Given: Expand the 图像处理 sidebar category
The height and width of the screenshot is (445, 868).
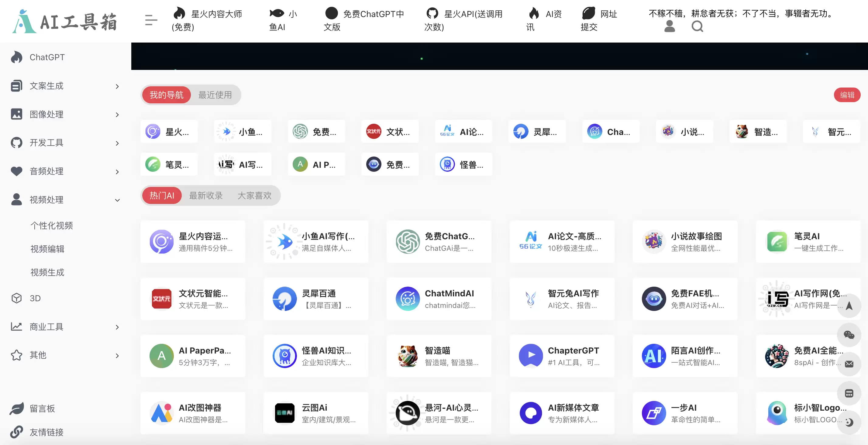Looking at the screenshot, I should [65, 114].
